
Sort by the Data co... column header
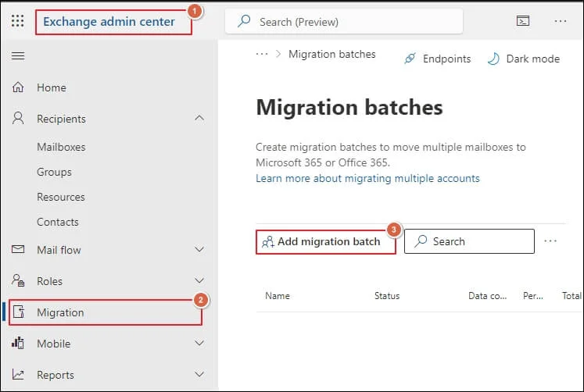pos(488,296)
